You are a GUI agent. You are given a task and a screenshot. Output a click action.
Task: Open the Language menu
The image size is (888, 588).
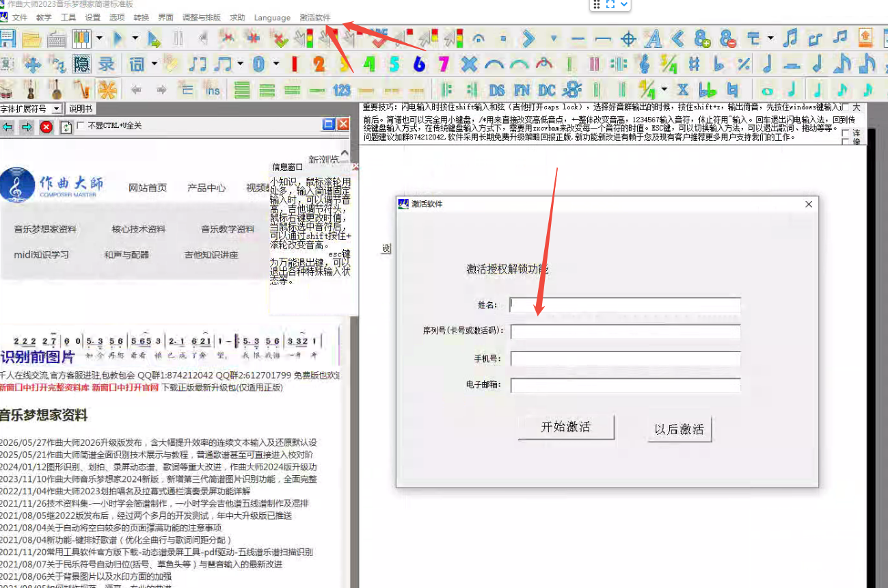(272, 18)
